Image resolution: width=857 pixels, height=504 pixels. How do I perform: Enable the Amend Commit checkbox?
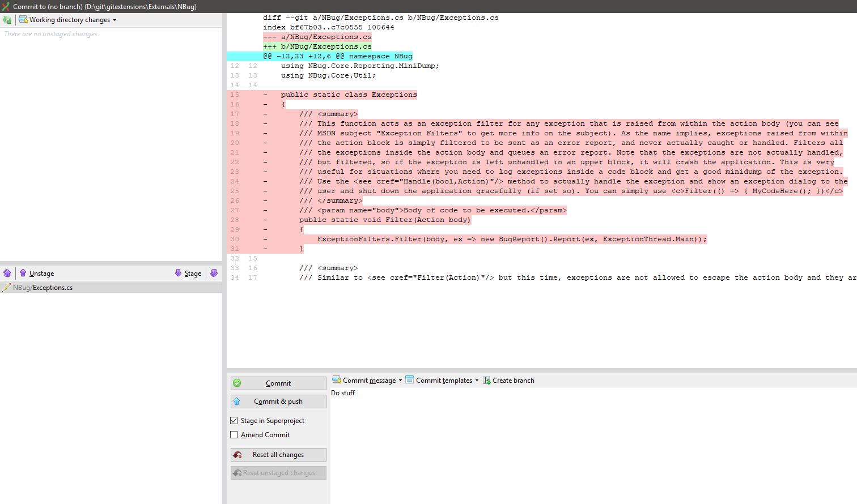click(234, 435)
